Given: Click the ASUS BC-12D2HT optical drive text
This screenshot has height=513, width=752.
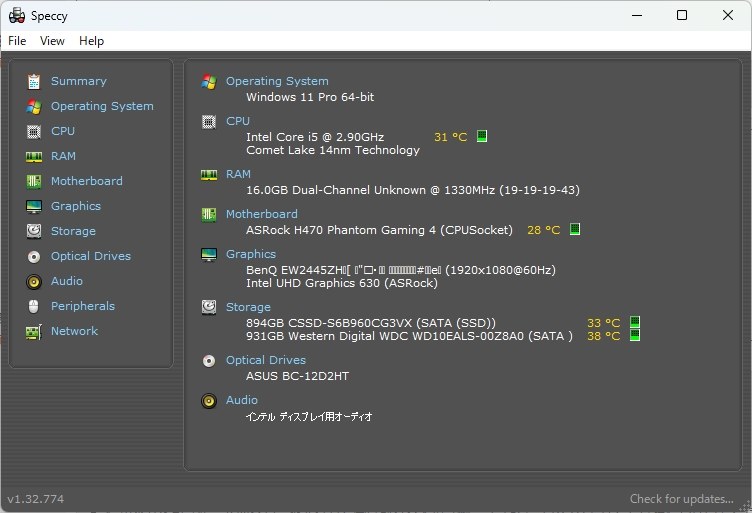Looking at the screenshot, I should pyautogui.click(x=297, y=376).
